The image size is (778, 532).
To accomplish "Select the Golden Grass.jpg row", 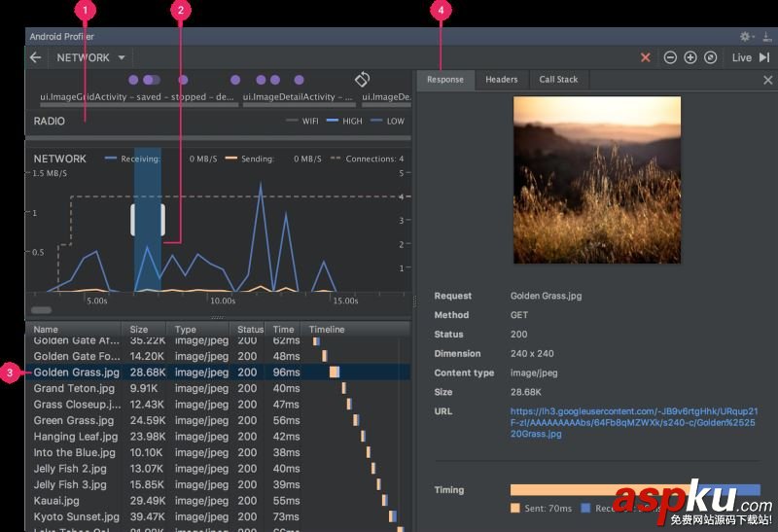I will click(218, 372).
